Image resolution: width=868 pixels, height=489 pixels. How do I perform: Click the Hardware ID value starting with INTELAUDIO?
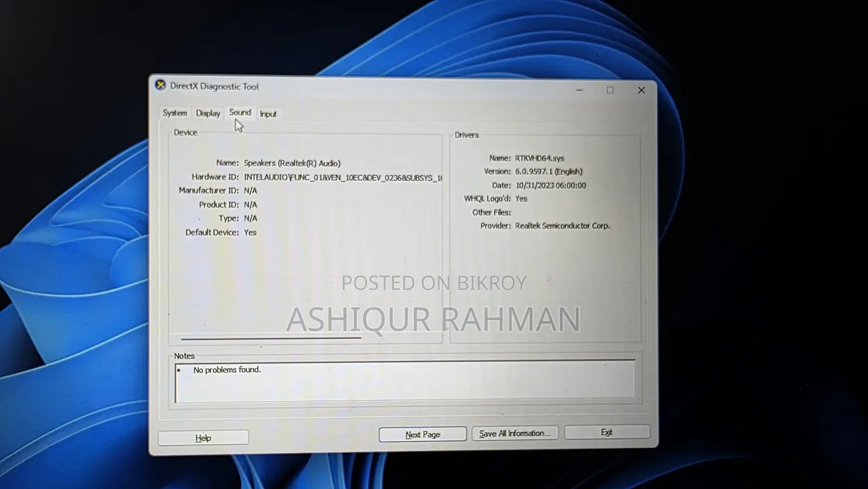pyautogui.click(x=343, y=177)
